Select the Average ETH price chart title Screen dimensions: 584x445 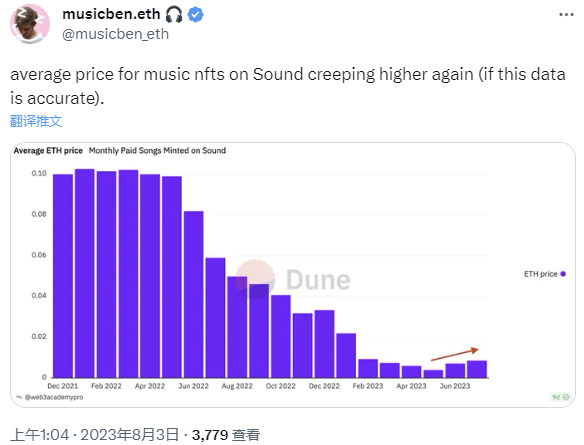pyautogui.click(x=48, y=150)
